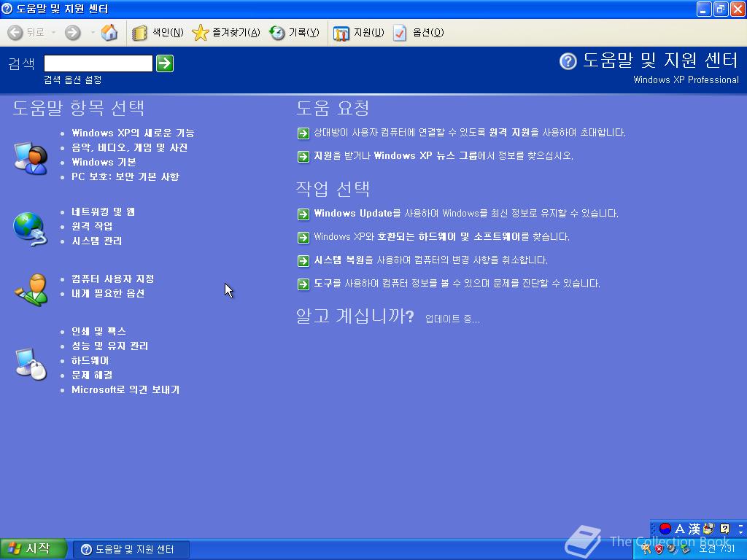The width and height of the screenshot is (747, 560).
Task: Open '음악, 비디오, 게임 및 사진' topic
Action: [130, 147]
